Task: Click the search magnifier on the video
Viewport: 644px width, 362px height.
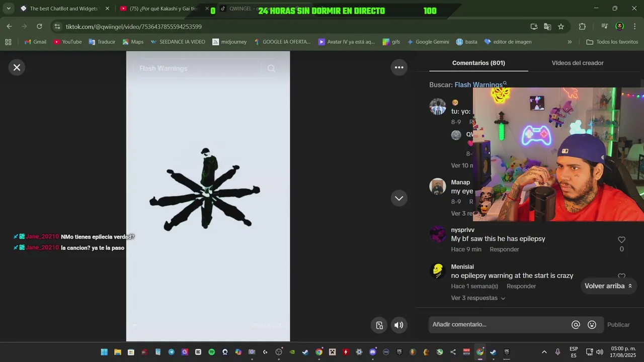Action: point(271,68)
